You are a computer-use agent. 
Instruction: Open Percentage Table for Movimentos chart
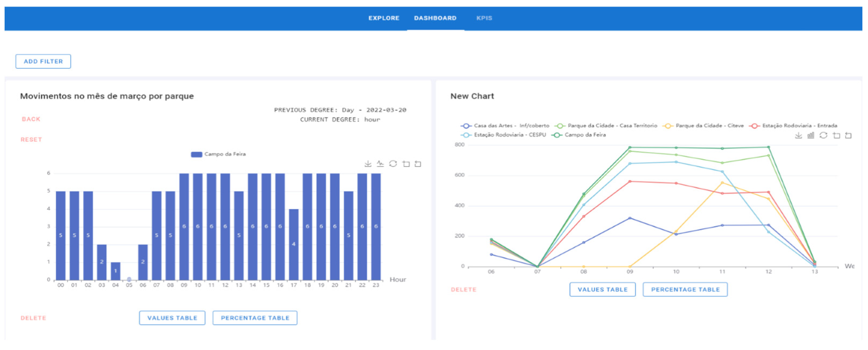click(255, 318)
